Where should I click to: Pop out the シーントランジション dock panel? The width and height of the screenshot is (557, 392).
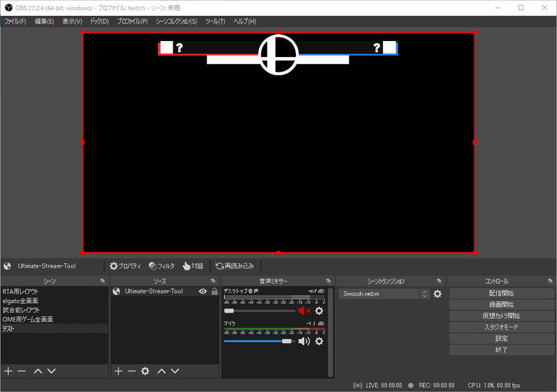tap(439, 281)
